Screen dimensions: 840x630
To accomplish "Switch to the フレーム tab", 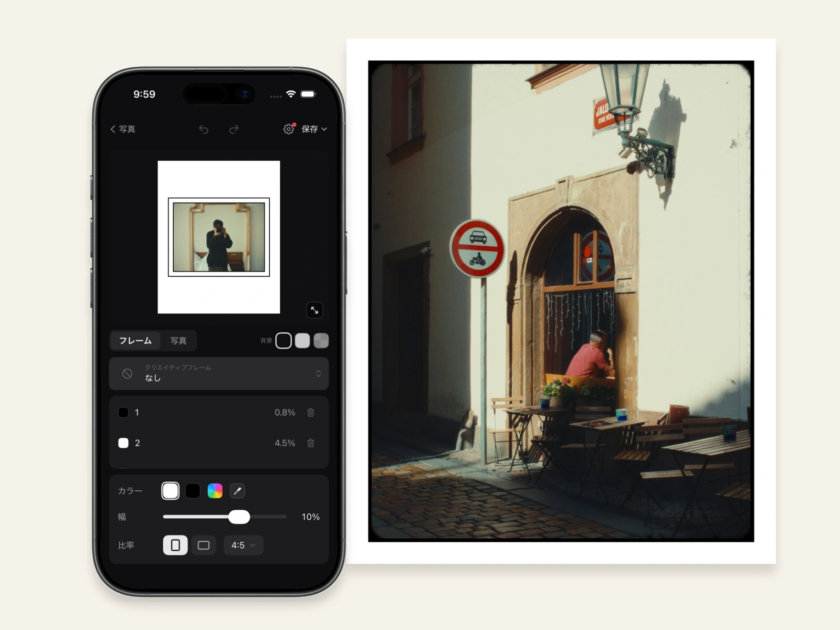I will pos(135,341).
